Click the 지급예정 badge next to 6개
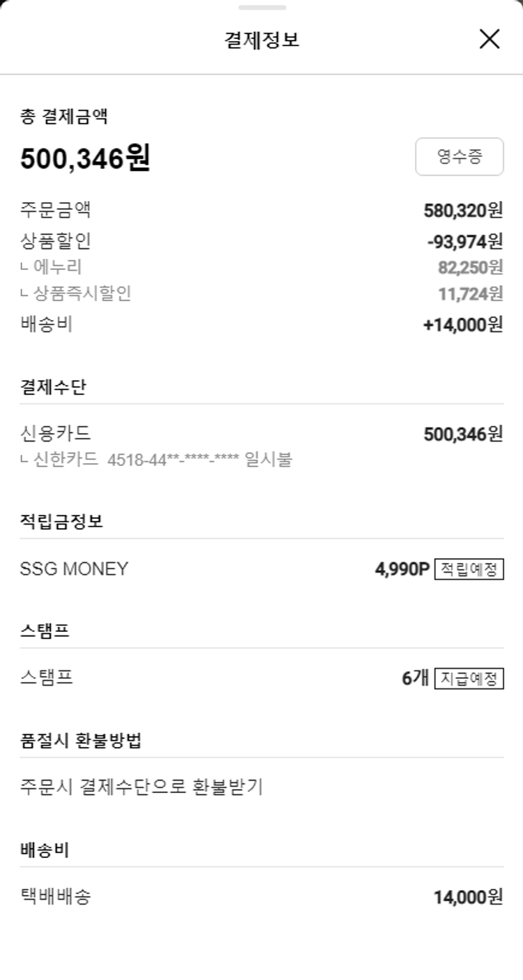The width and height of the screenshot is (523, 980). pos(469,678)
